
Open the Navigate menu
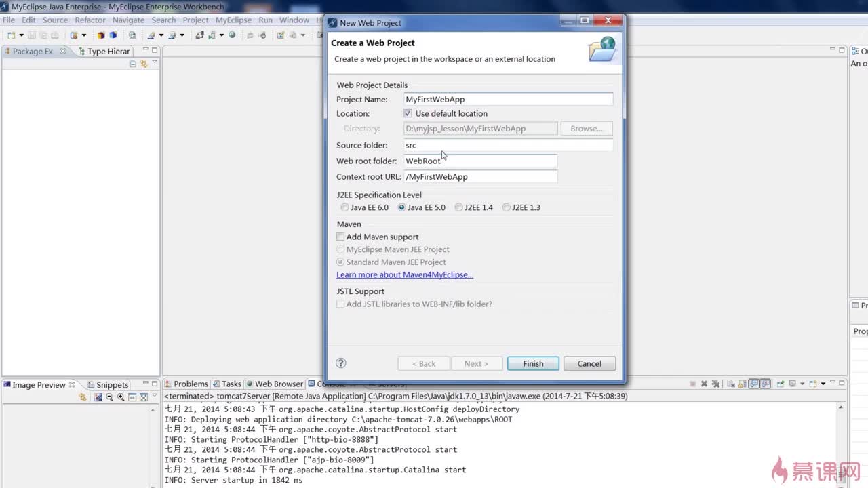[x=128, y=20]
